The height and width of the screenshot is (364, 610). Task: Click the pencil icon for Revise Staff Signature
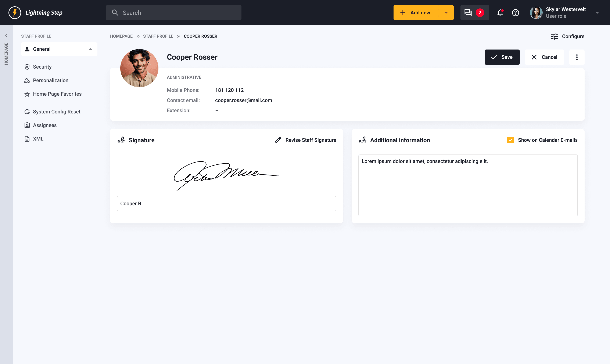tap(278, 140)
